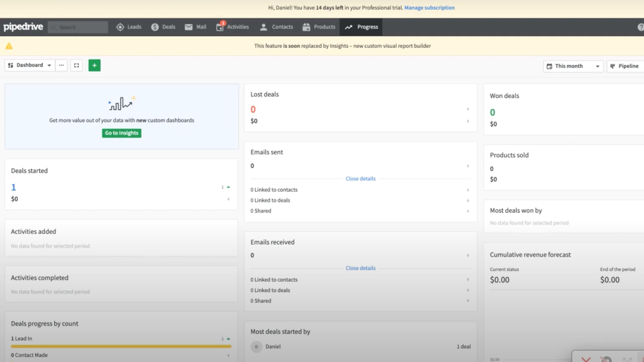Click the Mail envelope icon
Viewport: 644px width, 362px height.
(x=188, y=27)
